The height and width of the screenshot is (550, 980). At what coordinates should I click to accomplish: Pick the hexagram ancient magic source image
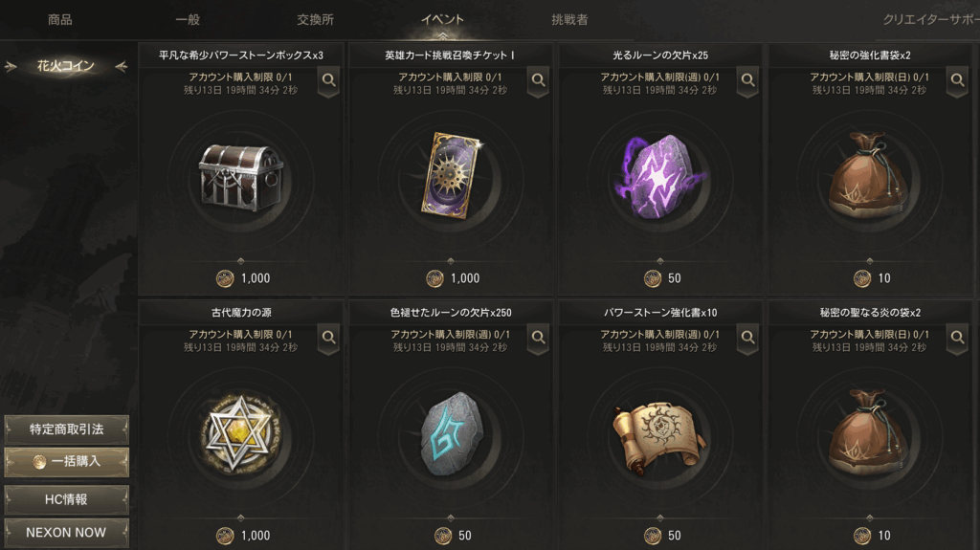click(x=240, y=432)
